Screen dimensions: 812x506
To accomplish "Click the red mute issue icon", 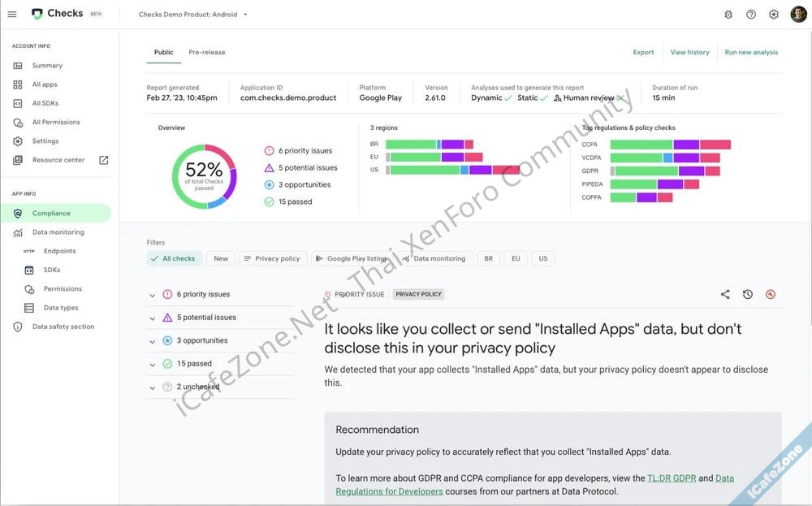I will coord(771,294).
